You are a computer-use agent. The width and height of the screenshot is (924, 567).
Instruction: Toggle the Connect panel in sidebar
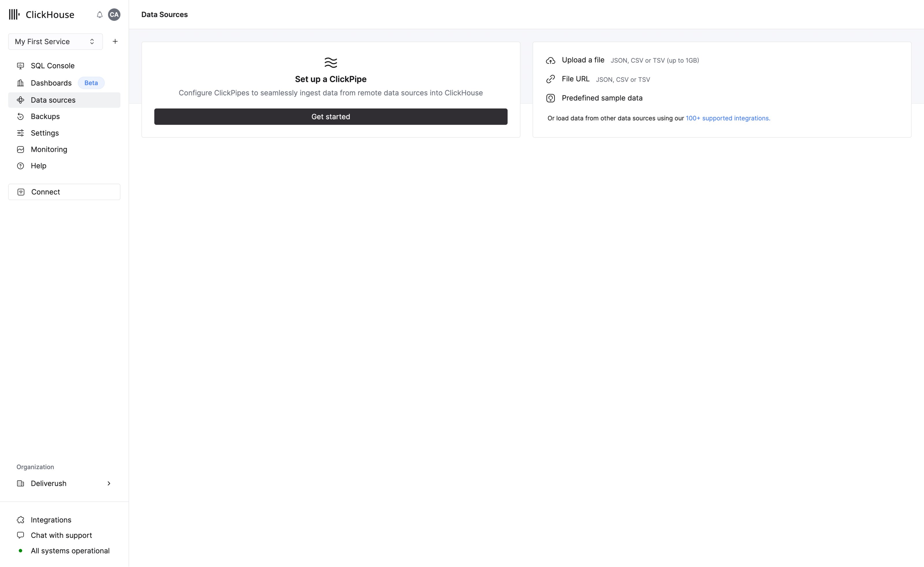click(x=64, y=191)
